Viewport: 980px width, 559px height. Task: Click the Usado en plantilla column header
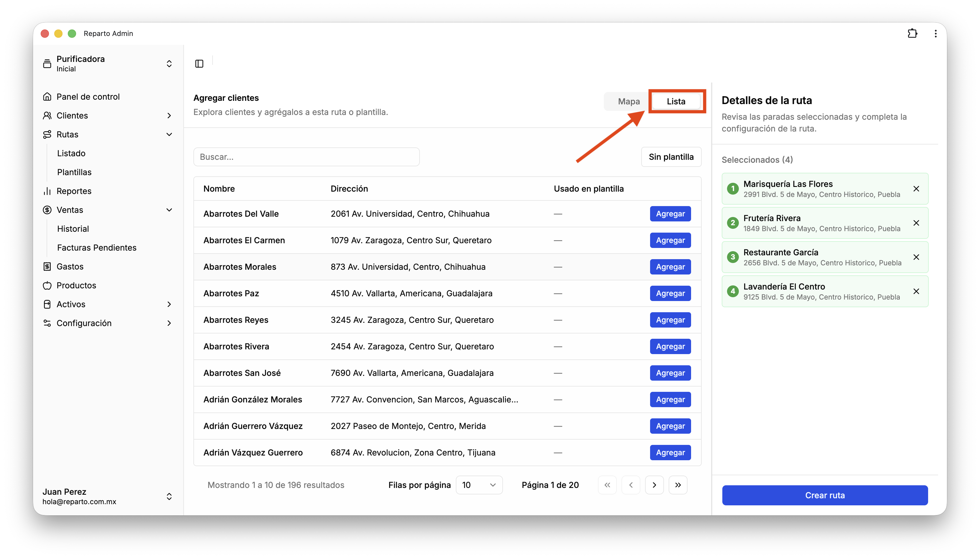[x=588, y=189]
